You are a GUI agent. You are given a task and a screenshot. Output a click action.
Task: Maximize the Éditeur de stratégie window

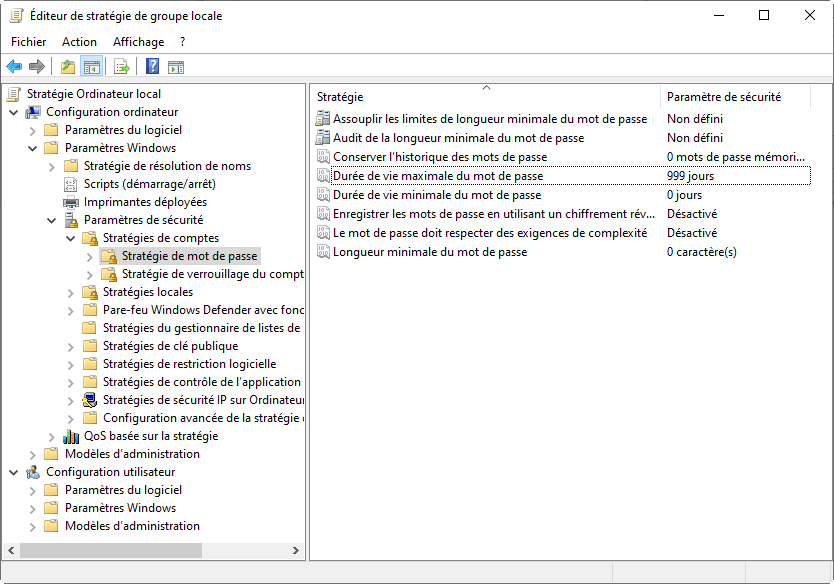pos(764,15)
